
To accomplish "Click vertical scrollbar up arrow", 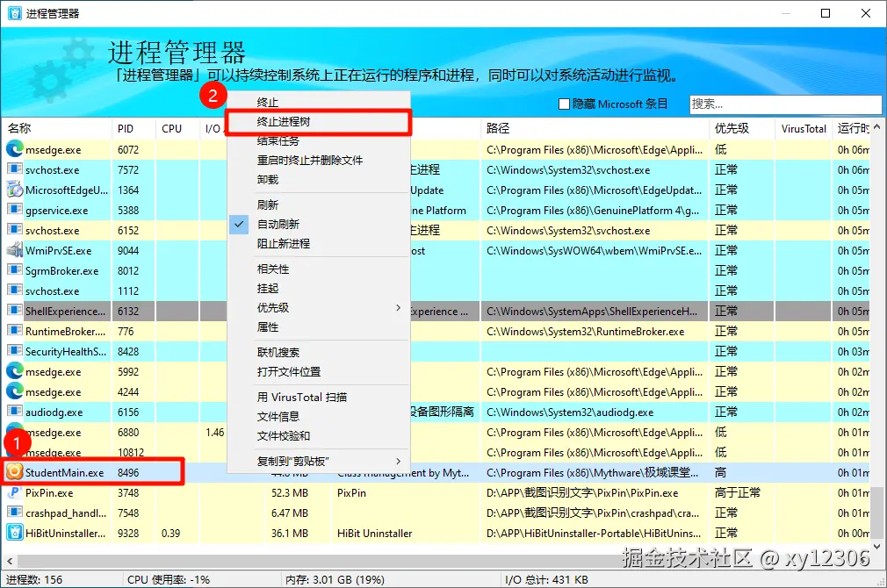I will click(x=876, y=126).
